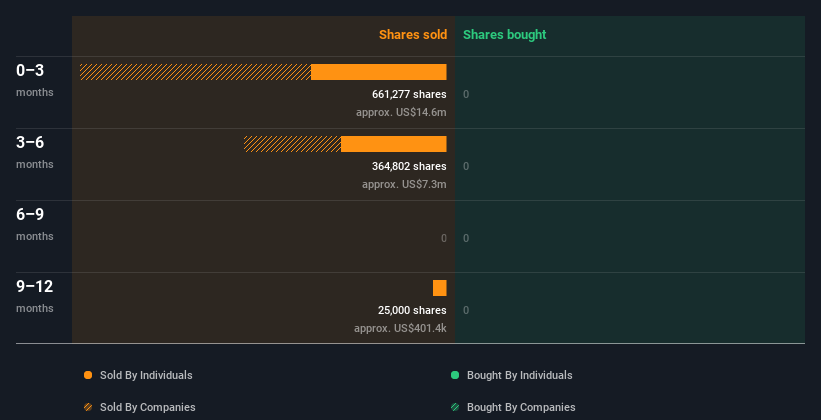Click the hatched bar segment for 3–6 months
Viewport: 821px width, 420px height.
pyautogui.click(x=292, y=144)
